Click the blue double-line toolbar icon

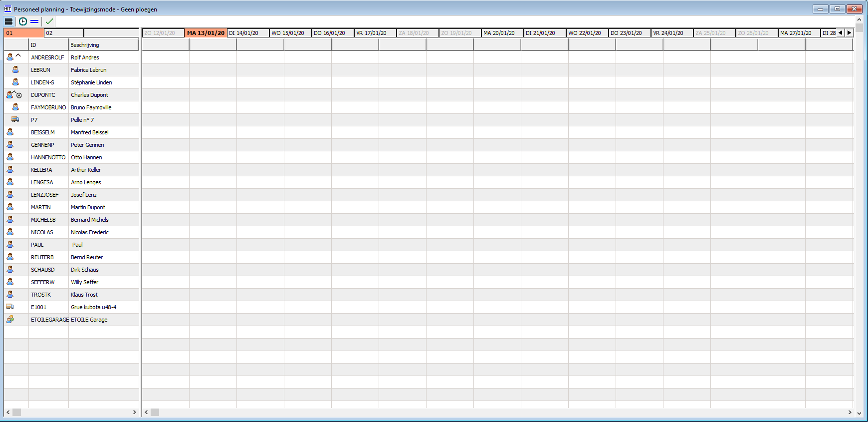point(34,21)
